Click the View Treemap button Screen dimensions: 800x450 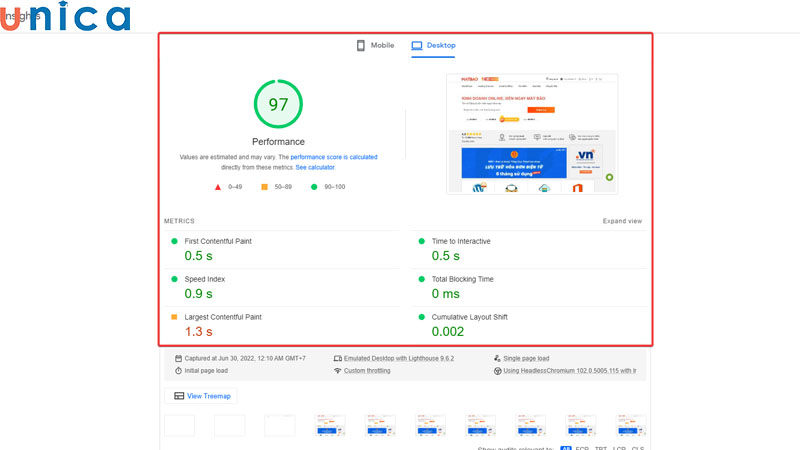[202, 396]
